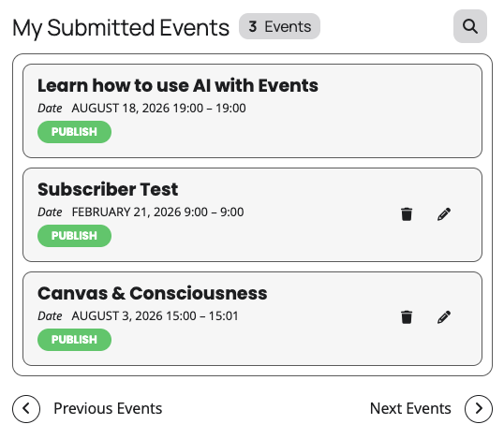Image resolution: width=504 pixels, height=439 pixels.
Task: Go back using left chevron circle
Action: click(x=26, y=409)
